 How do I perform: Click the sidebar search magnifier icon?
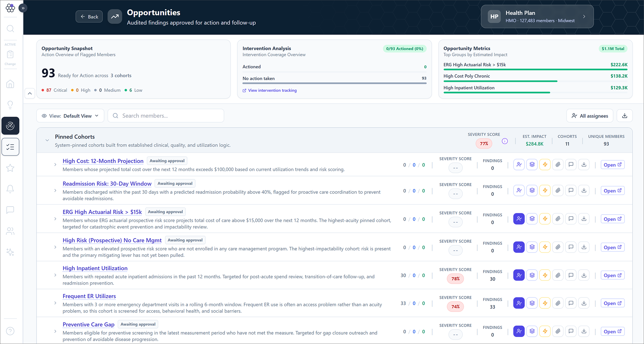[10, 28]
